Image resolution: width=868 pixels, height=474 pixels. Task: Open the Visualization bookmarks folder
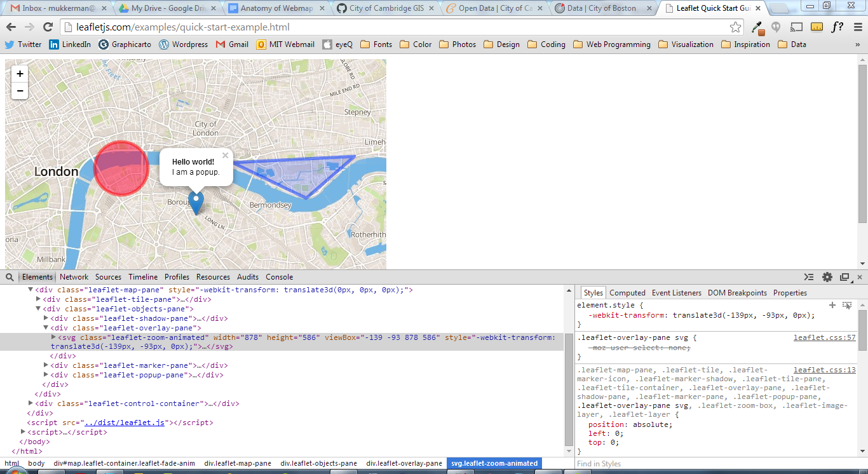pos(686,44)
